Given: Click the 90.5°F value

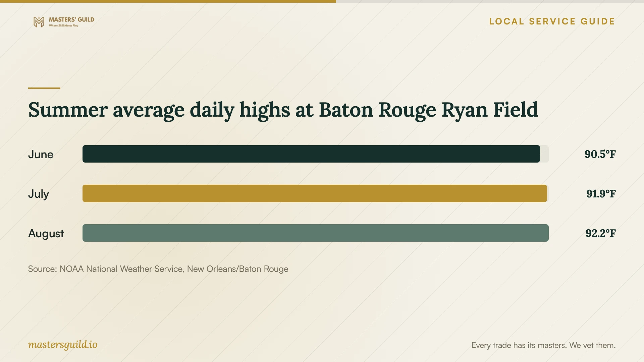Looking at the screenshot, I should pos(600,154).
